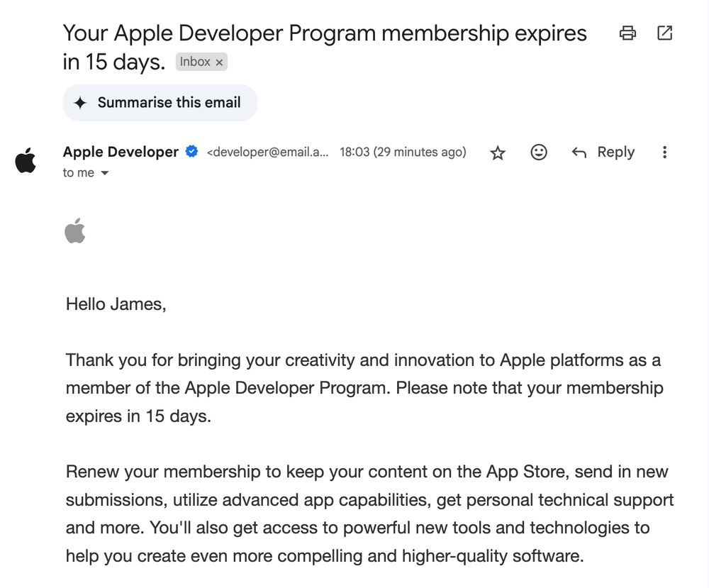Print this email with the printer icon
The width and height of the screenshot is (709, 588).
627,33
